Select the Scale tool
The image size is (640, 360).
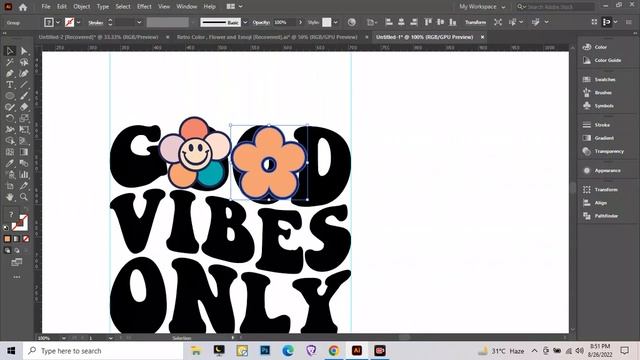[24, 118]
